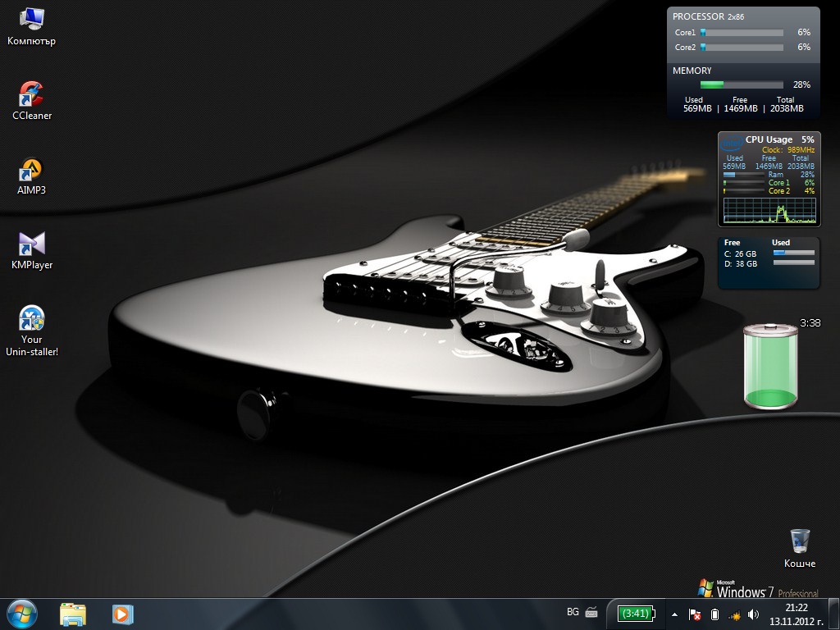Click the Core1 usage bar in processor gadget
840x630 pixels.
click(x=742, y=33)
